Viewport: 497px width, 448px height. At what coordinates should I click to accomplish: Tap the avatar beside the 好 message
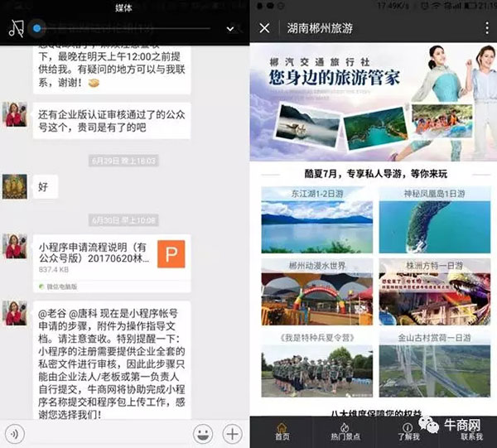[15, 186]
